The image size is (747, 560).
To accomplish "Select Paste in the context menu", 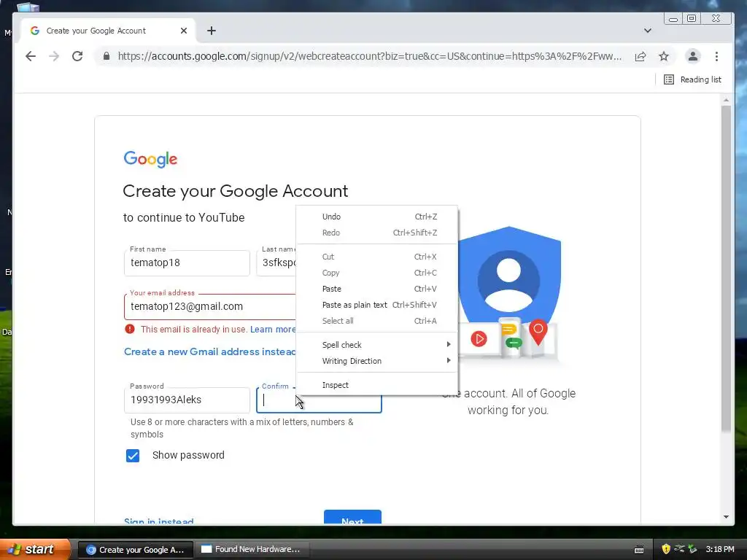I will click(x=377, y=289).
